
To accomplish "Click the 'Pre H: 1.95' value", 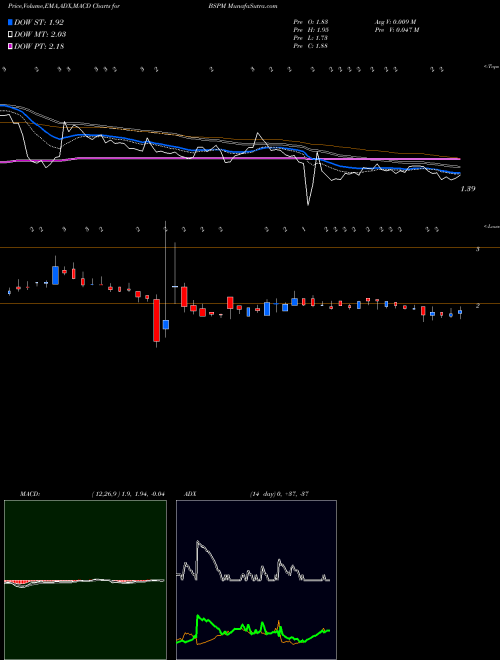I will pyautogui.click(x=311, y=30).
